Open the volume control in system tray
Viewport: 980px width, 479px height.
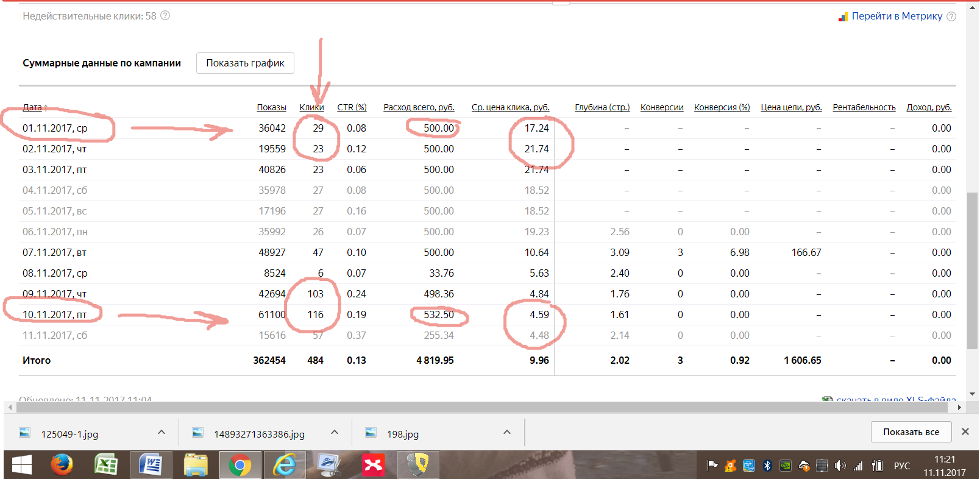(x=840, y=466)
